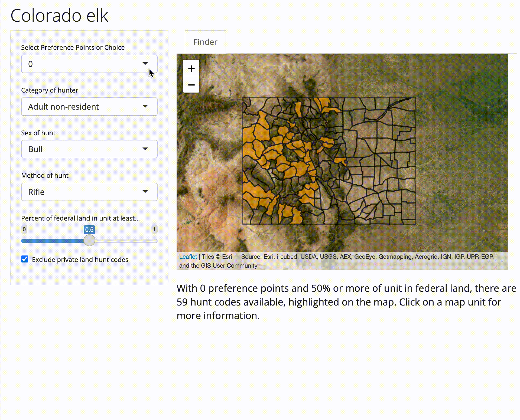Screen dimensions: 520x420
Task: Open the Method of hunt dropdown
Action: coord(89,192)
